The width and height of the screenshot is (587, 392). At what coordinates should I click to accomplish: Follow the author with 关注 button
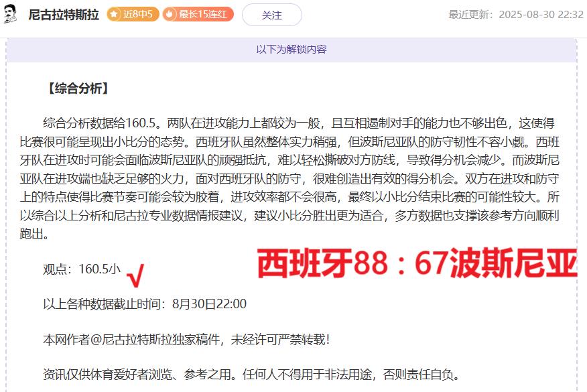tap(272, 15)
